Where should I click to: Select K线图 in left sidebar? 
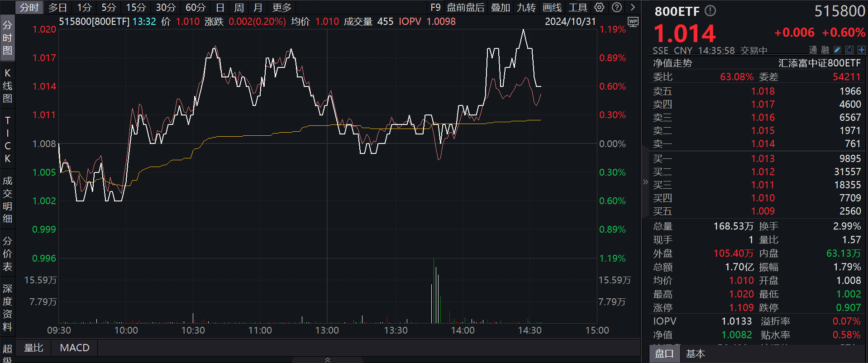pos(7,86)
